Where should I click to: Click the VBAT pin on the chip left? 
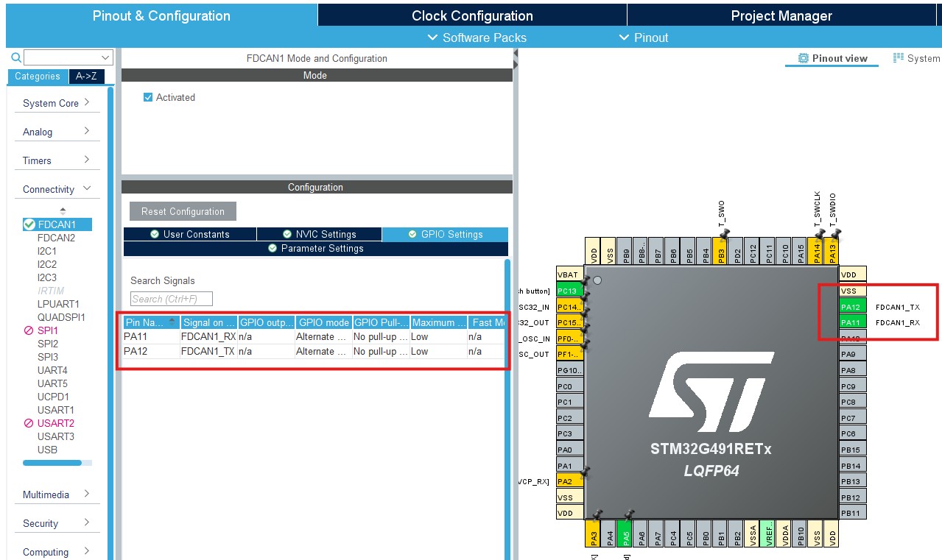[569, 274]
